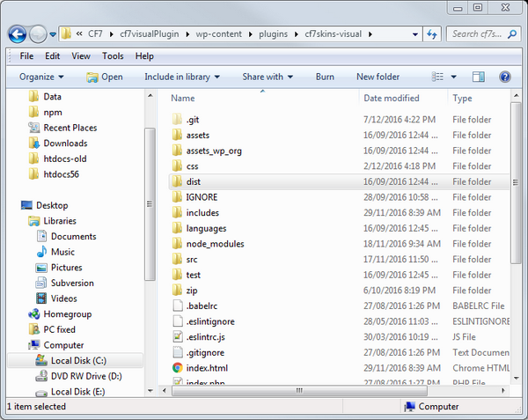Image resolution: width=528 pixels, height=420 pixels.
Task: Open the Help question mark icon
Action: (504, 77)
